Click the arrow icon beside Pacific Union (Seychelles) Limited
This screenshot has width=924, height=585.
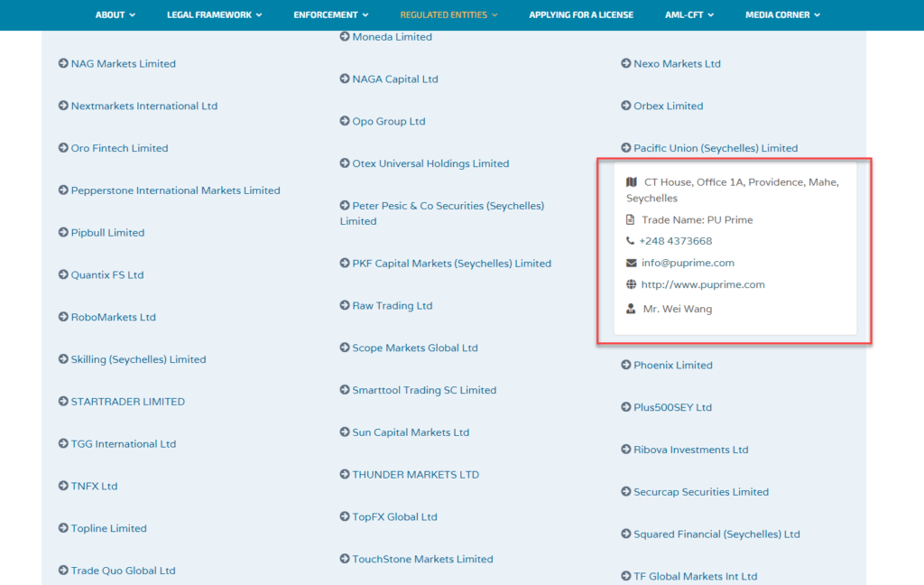(626, 147)
